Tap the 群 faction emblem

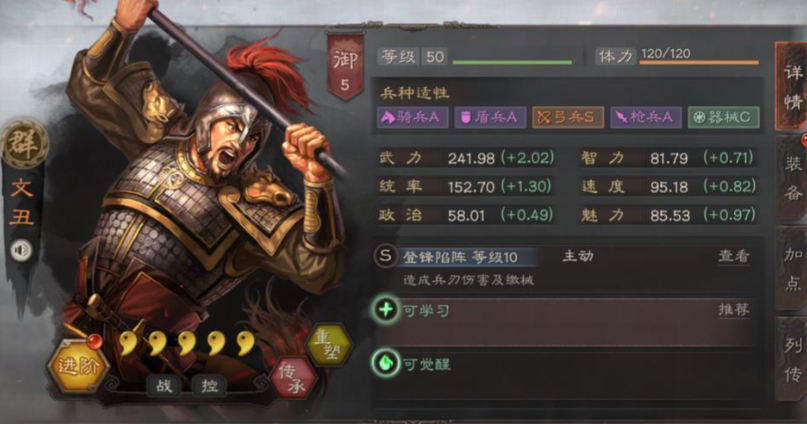pos(24,144)
